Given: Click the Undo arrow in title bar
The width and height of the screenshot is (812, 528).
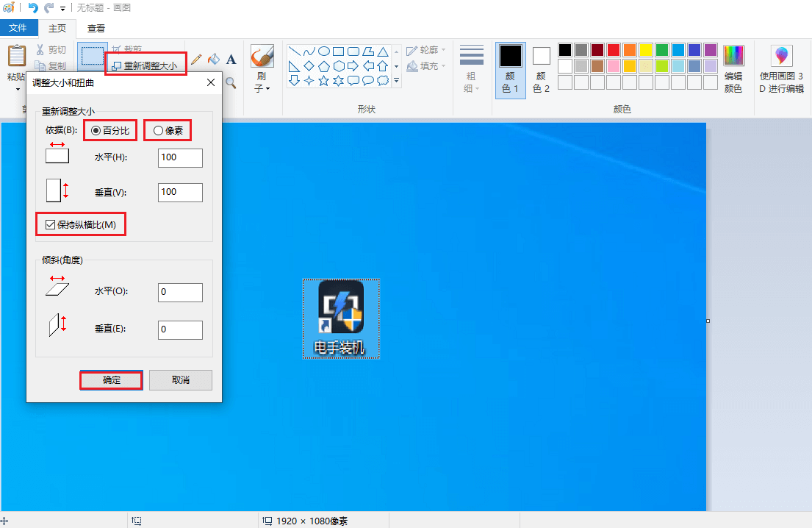Looking at the screenshot, I should pyautogui.click(x=33, y=8).
